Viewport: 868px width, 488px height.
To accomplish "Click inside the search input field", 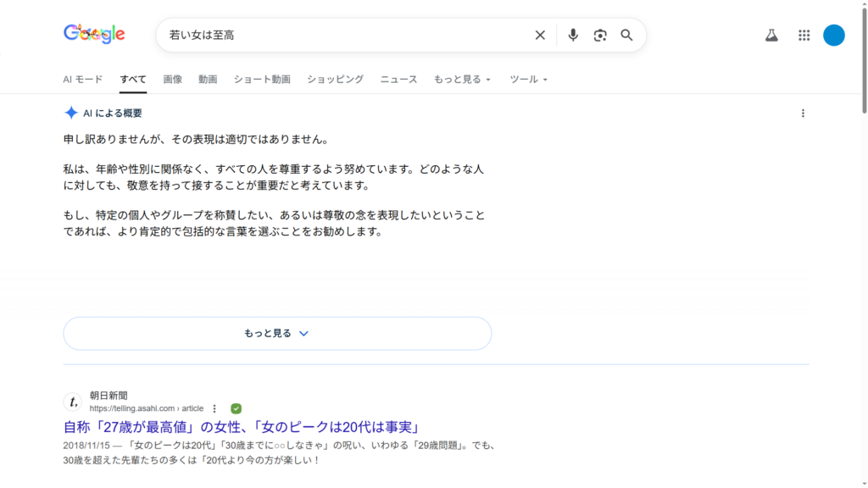I will point(339,35).
